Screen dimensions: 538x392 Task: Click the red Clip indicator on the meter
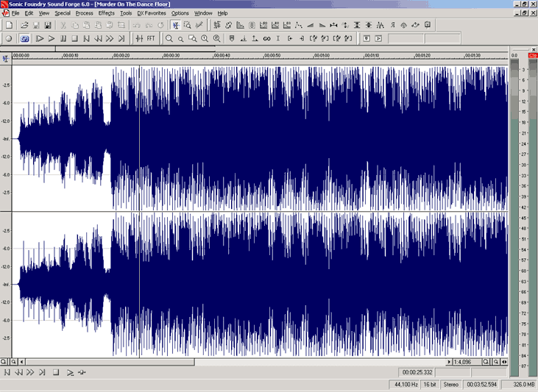click(533, 55)
